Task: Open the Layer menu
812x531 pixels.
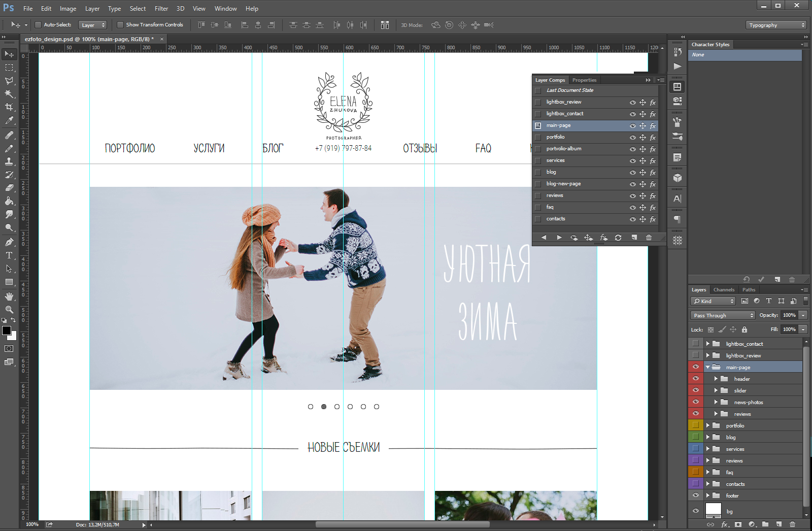Action: (x=92, y=9)
